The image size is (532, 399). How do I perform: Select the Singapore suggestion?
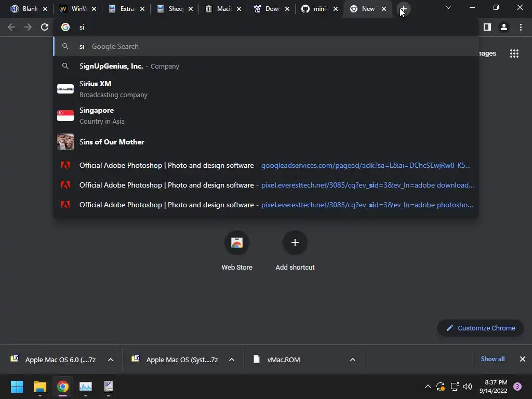[x=266, y=115]
